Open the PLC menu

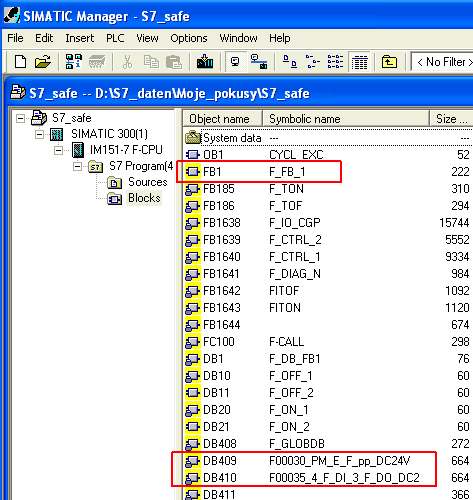pyautogui.click(x=115, y=38)
